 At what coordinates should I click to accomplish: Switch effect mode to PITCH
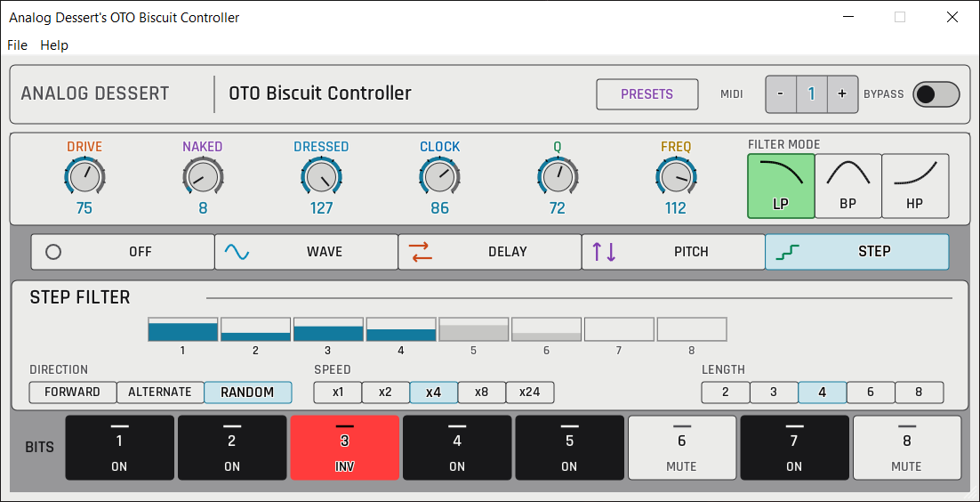[x=674, y=252]
